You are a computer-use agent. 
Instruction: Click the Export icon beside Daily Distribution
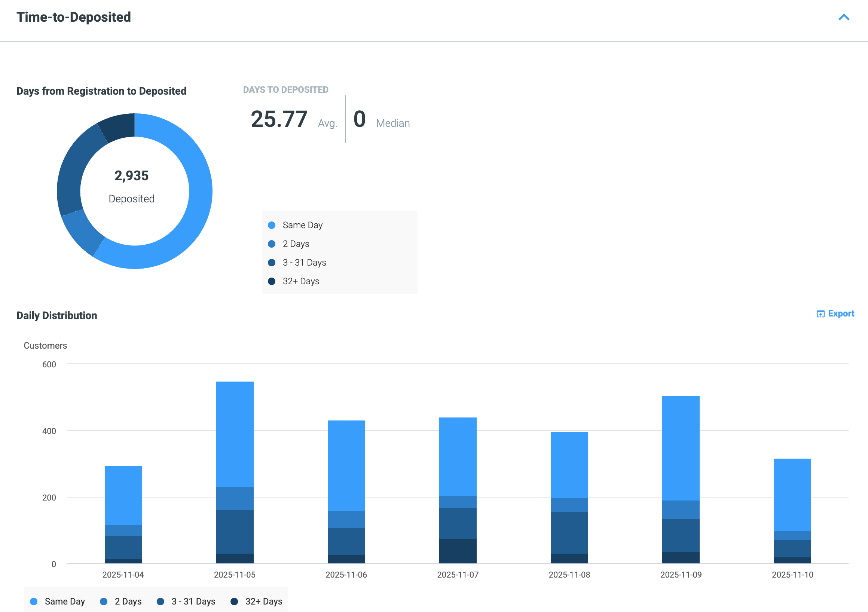tap(820, 314)
